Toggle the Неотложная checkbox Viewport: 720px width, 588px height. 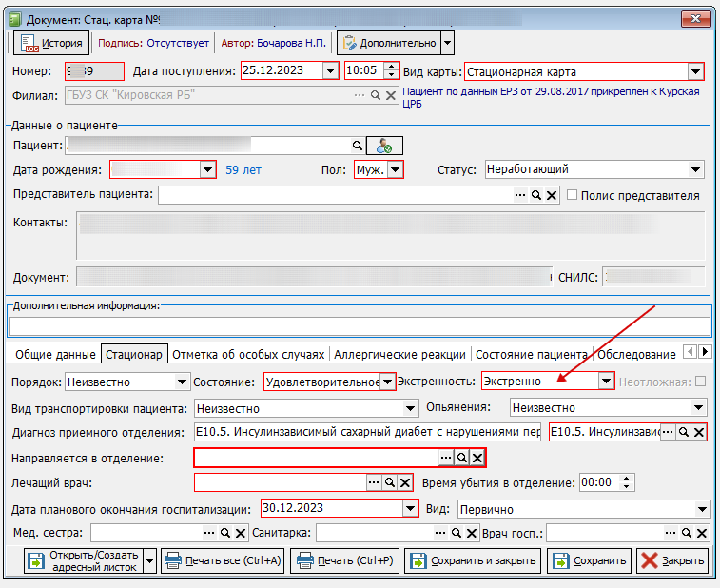coord(700,382)
